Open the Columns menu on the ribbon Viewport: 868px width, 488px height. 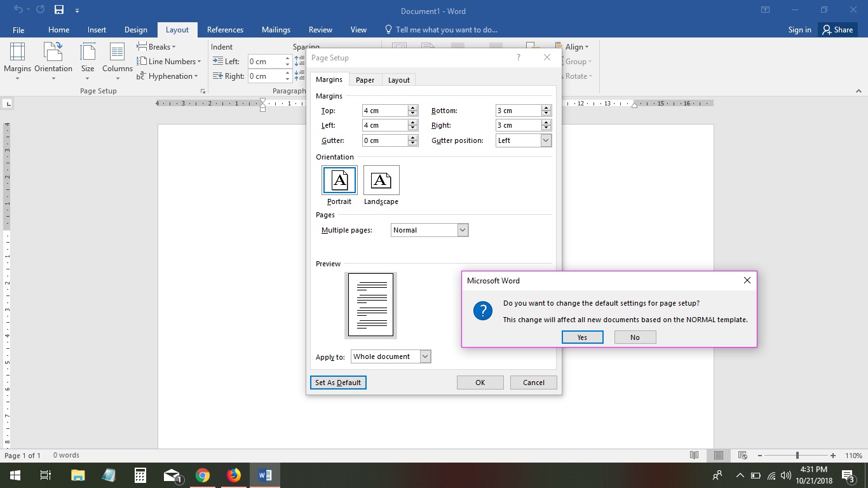point(118,61)
